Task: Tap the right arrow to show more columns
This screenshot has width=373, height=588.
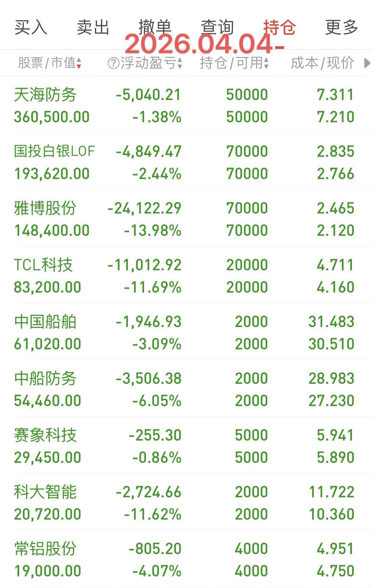Action: (x=367, y=63)
